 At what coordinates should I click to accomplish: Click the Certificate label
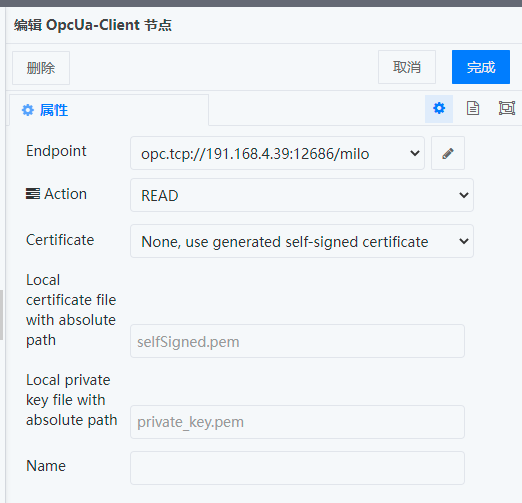[x=60, y=240]
